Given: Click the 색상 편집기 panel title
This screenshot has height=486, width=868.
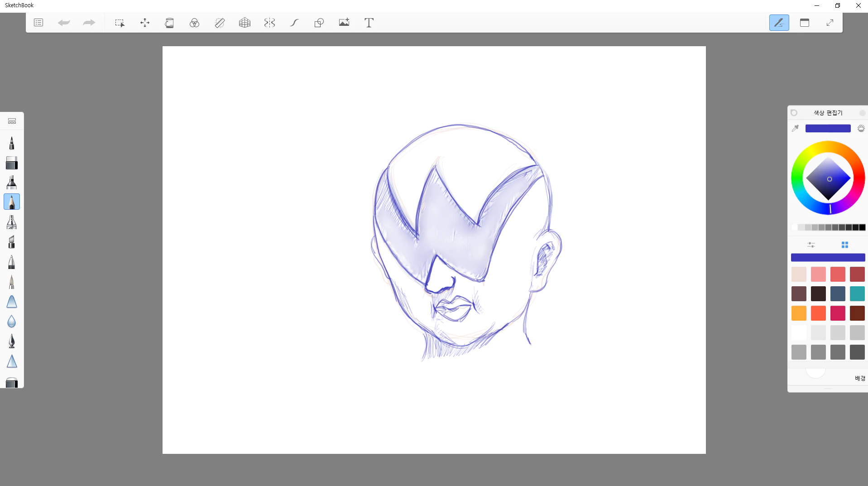Looking at the screenshot, I should tap(828, 113).
